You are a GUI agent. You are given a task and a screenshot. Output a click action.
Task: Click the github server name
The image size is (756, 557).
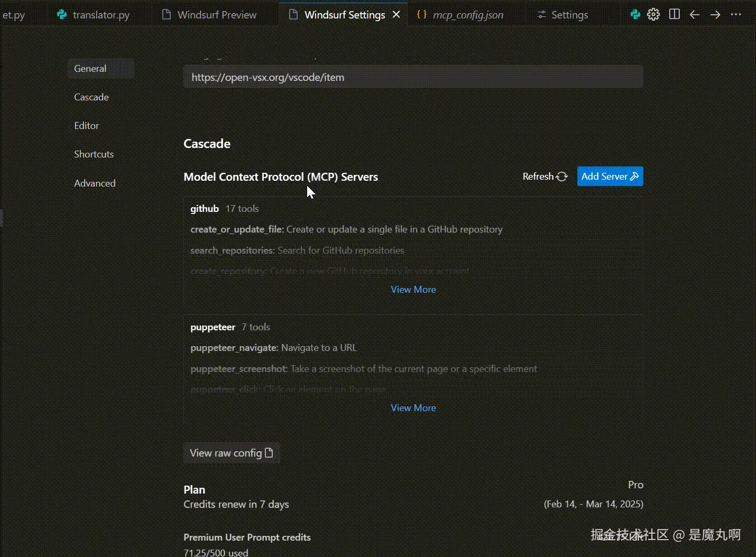tap(205, 209)
